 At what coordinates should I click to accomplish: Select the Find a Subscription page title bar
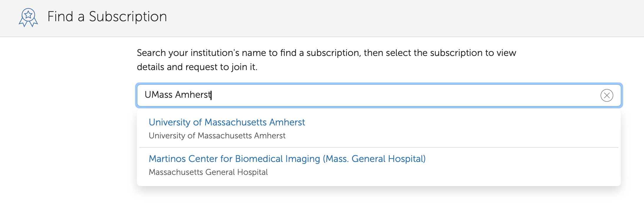click(107, 17)
